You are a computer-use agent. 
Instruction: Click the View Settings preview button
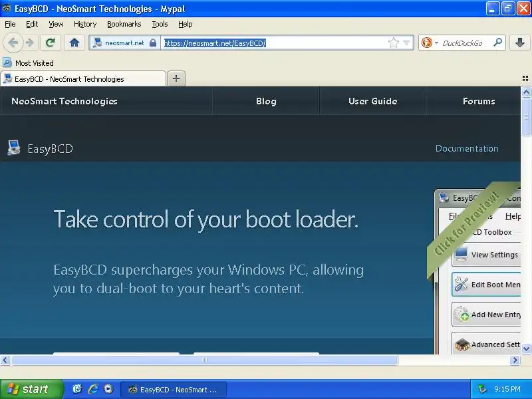coord(486,255)
